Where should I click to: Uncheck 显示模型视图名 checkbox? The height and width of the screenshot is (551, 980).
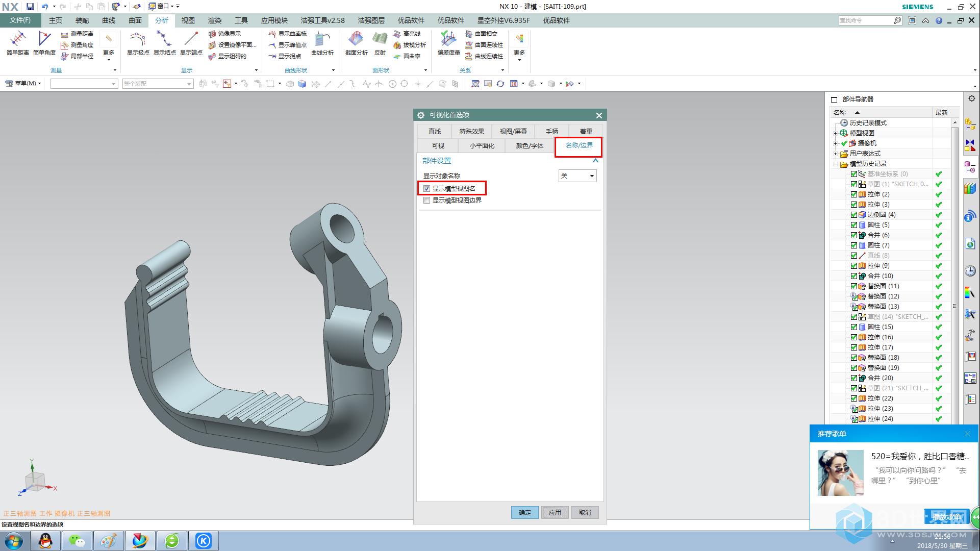pos(427,189)
